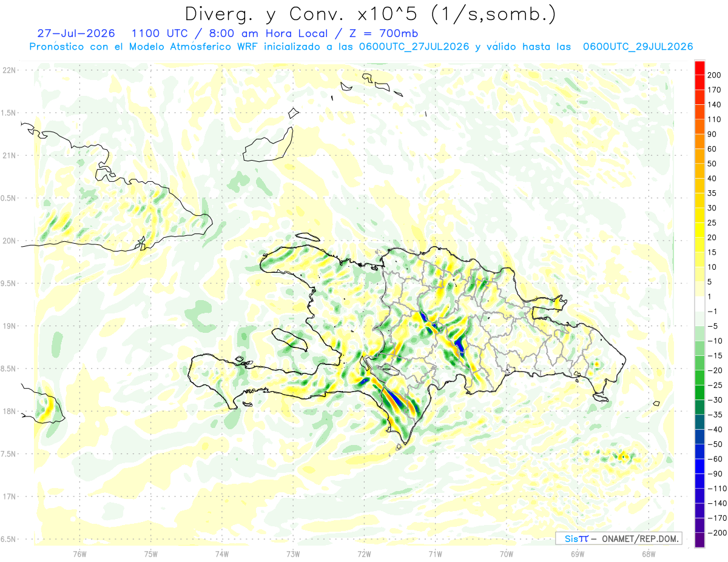Click the '68W' longitude label
This screenshot has width=728, height=562.
[x=649, y=554]
